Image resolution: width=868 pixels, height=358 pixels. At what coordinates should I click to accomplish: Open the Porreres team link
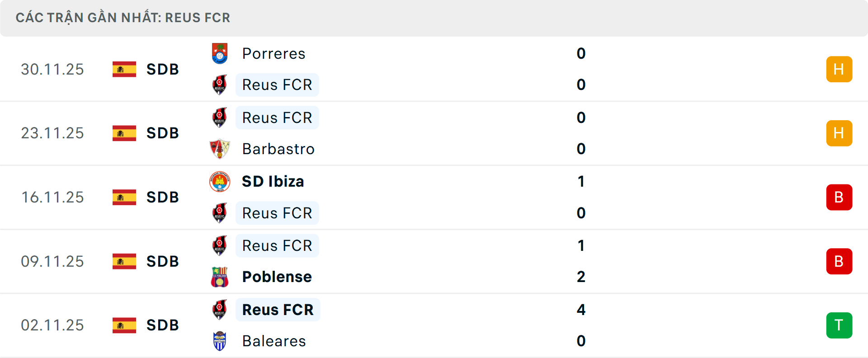click(274, 53)
